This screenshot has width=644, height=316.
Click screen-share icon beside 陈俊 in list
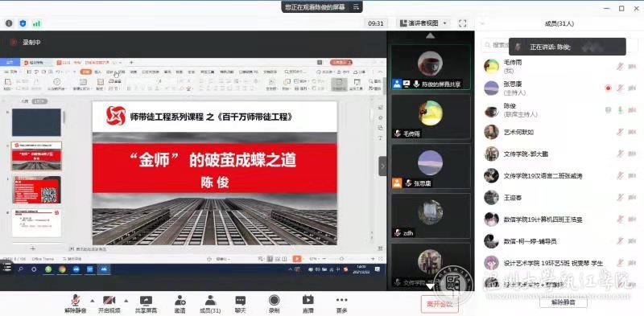pos(609,110)
